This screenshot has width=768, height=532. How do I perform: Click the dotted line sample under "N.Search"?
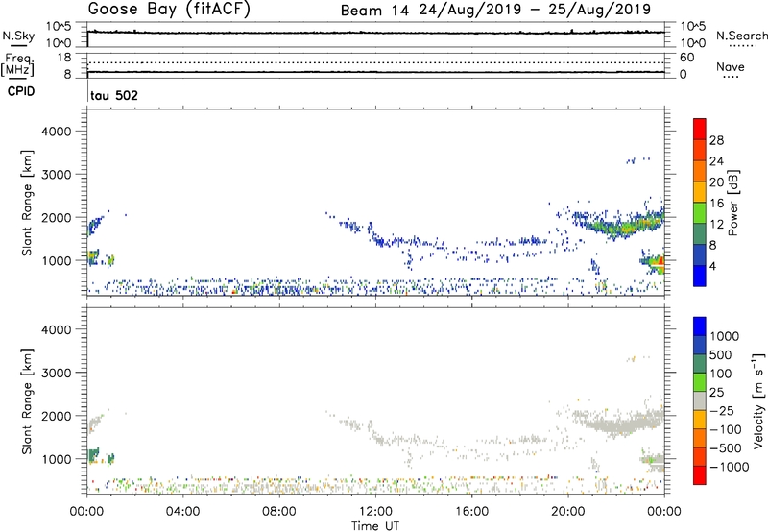[742, 45]
